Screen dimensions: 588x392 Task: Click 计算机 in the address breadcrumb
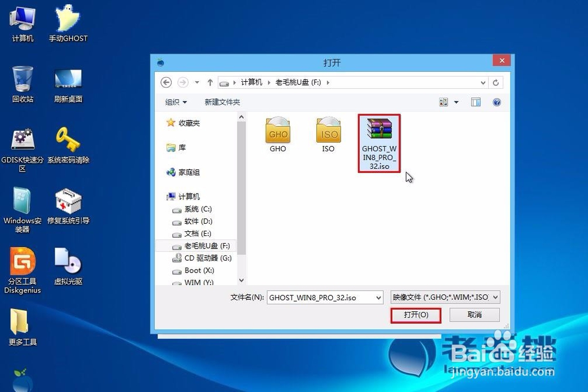251,82
